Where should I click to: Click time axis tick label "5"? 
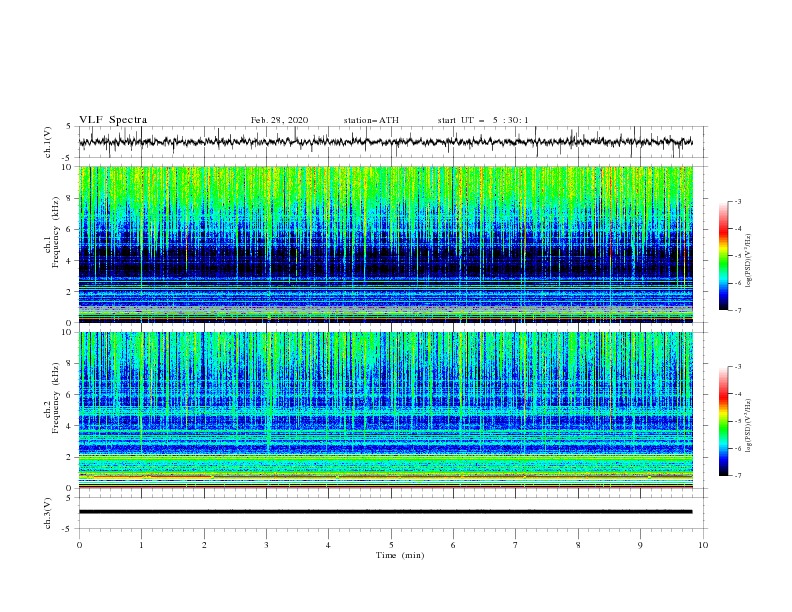pyautogui.click(x=391, y=545)
